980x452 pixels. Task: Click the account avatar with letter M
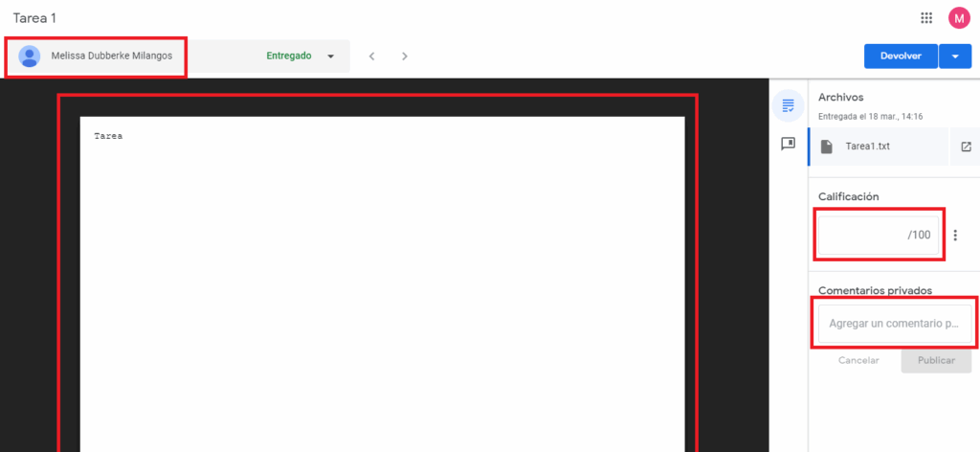pyautogui.click(x=959, y=18)
